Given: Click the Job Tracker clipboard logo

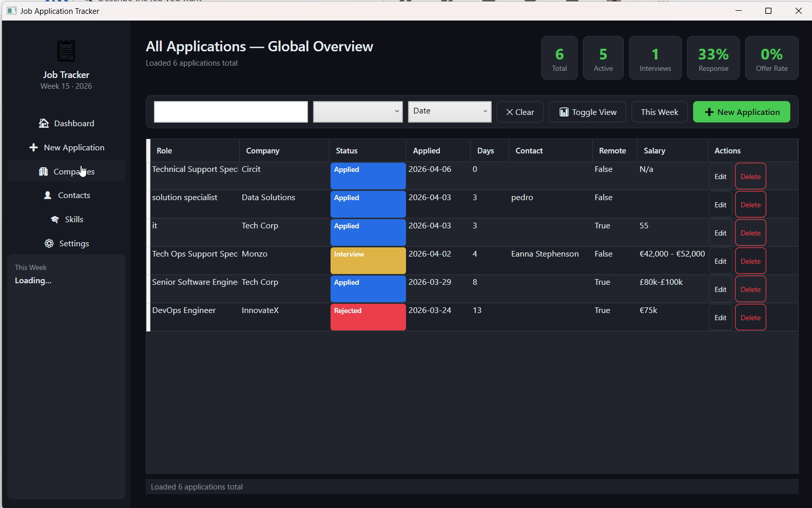Looking at the screenshot, I should (66, 51).
